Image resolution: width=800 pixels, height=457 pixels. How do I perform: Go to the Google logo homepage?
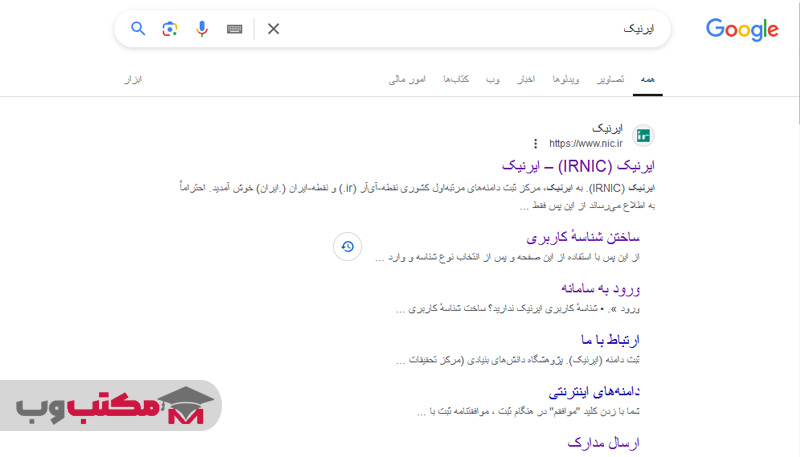point(742,30)
